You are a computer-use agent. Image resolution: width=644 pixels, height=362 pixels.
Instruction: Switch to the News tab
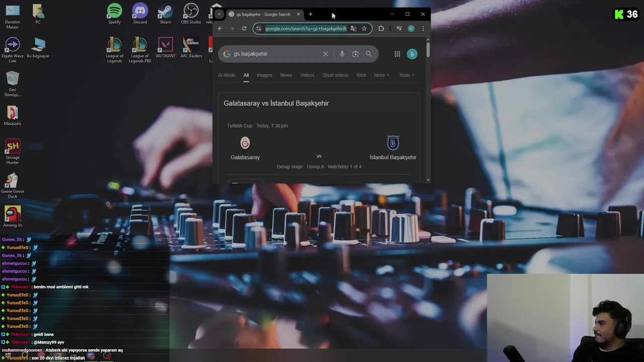point(286,75)
